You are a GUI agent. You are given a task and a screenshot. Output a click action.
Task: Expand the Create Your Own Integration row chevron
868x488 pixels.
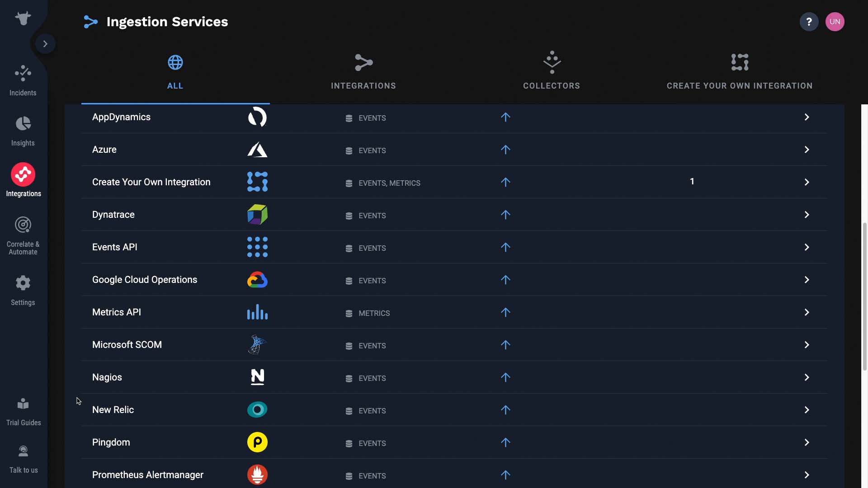pos(807,182)
